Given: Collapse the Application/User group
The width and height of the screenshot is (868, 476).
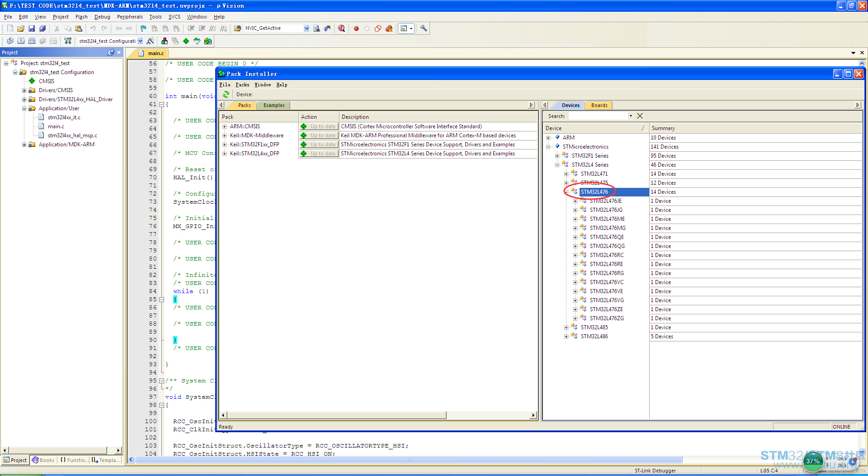Looking at the screenshot, I should coord(24,108).
